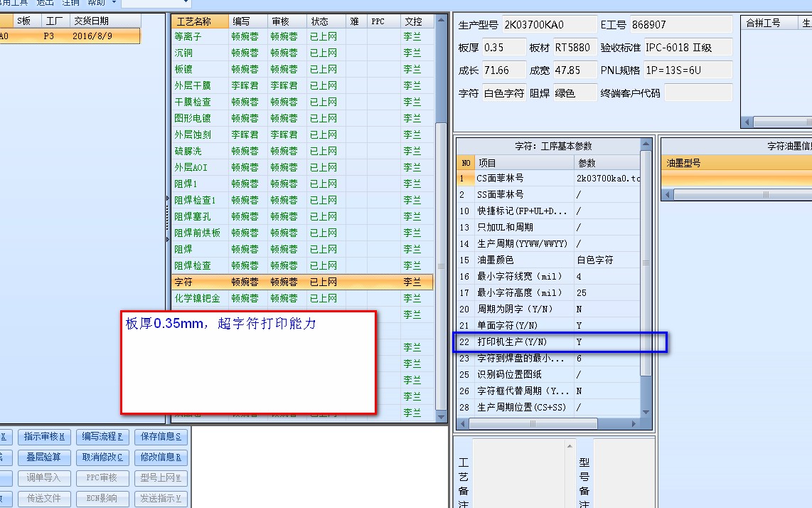Click down arrow of 工序基本参数 scrollbar
Screen dimensions: 812x508
point(646,412)
